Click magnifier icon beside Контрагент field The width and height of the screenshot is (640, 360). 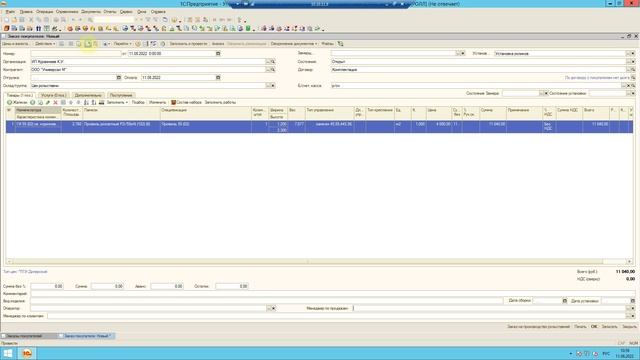coord(273,70)
